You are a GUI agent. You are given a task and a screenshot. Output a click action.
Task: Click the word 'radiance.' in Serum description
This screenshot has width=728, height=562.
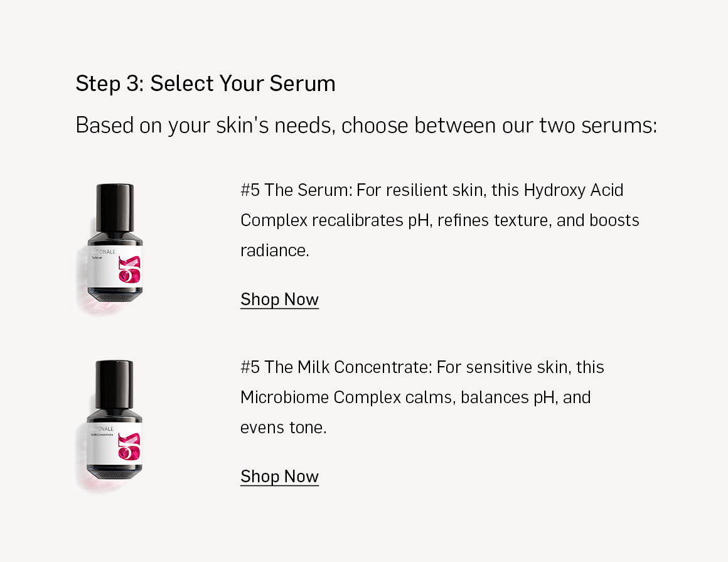pyautogui.click(x=275, y=251)
